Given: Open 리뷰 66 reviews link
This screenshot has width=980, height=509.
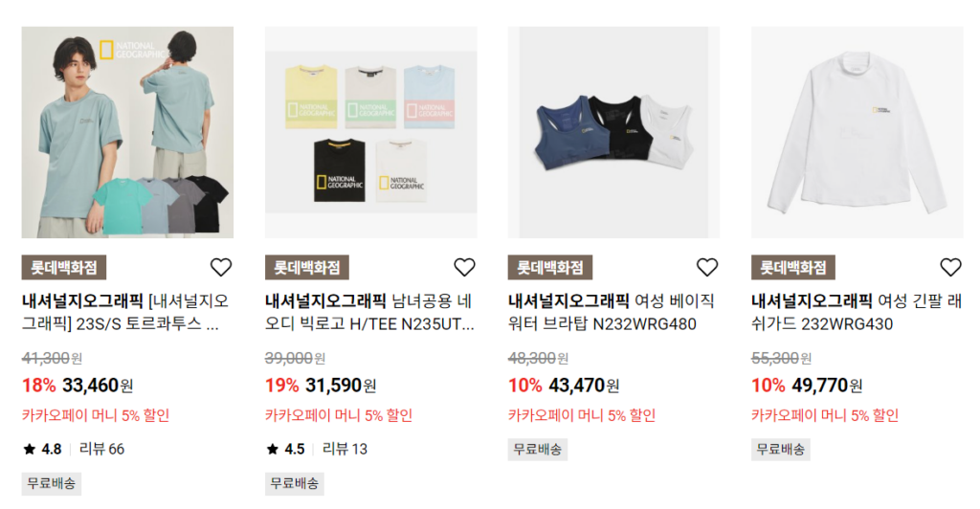Looking at the screenshot, I should [101, 449].
